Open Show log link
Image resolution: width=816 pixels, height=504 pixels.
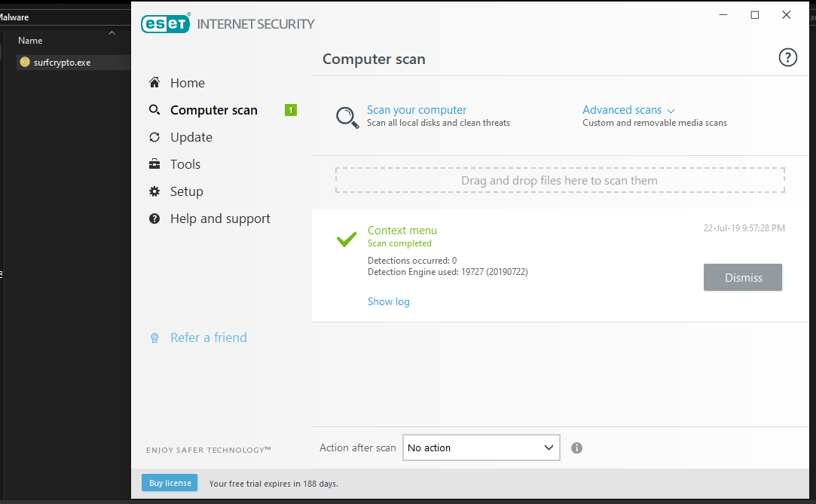(x=388, y=301)
